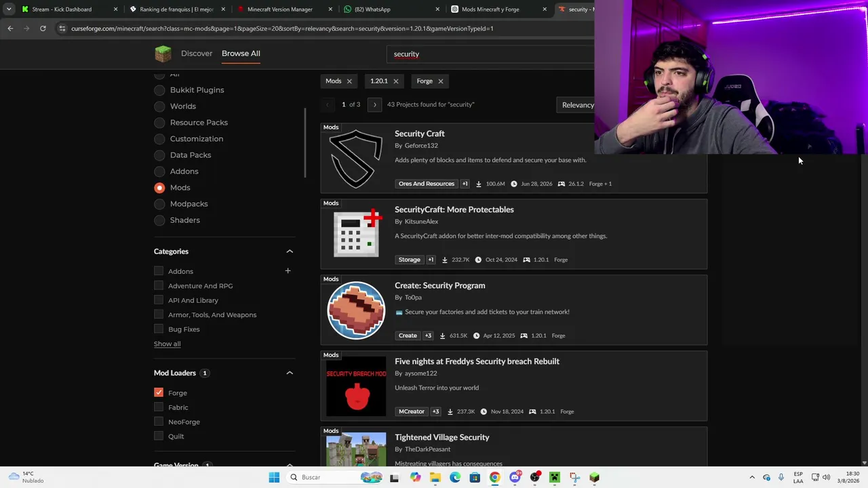Open File Explorer from the taskbar
868x488 pixels.
click(435, 477)
